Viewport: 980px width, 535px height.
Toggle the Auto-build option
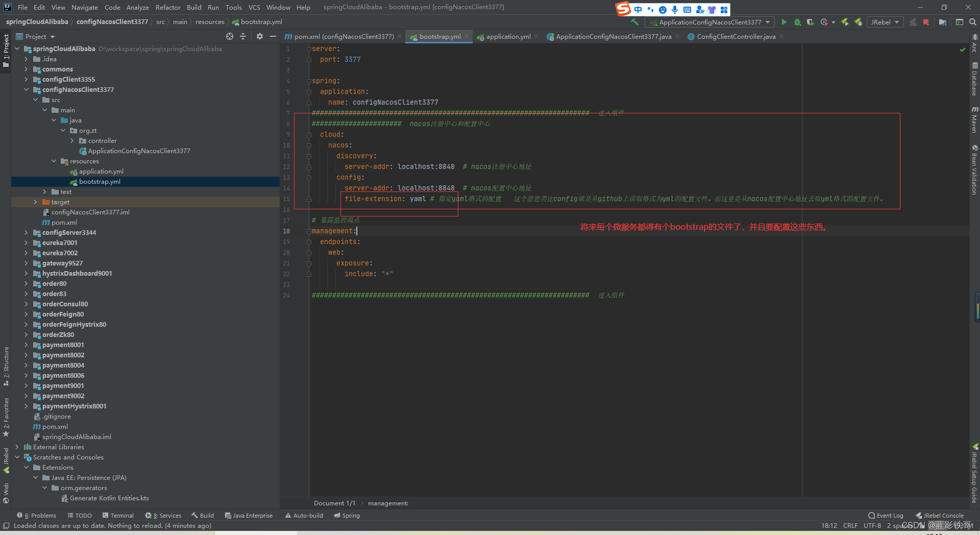(304, 516)
